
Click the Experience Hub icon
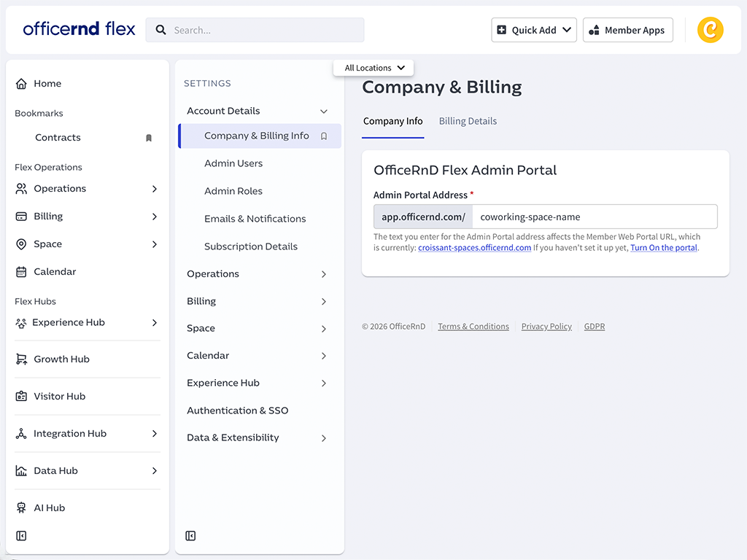click(x=21, y=323)
